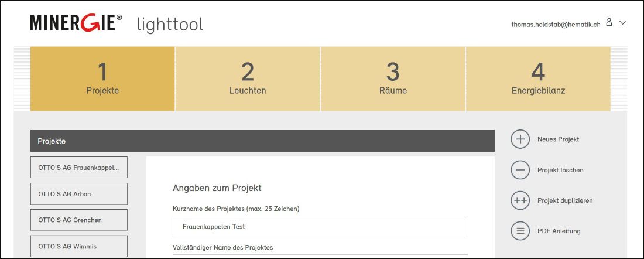644x259 pixels.
Task: Expand the account dropdown chevron
Action: click(623, 23)
